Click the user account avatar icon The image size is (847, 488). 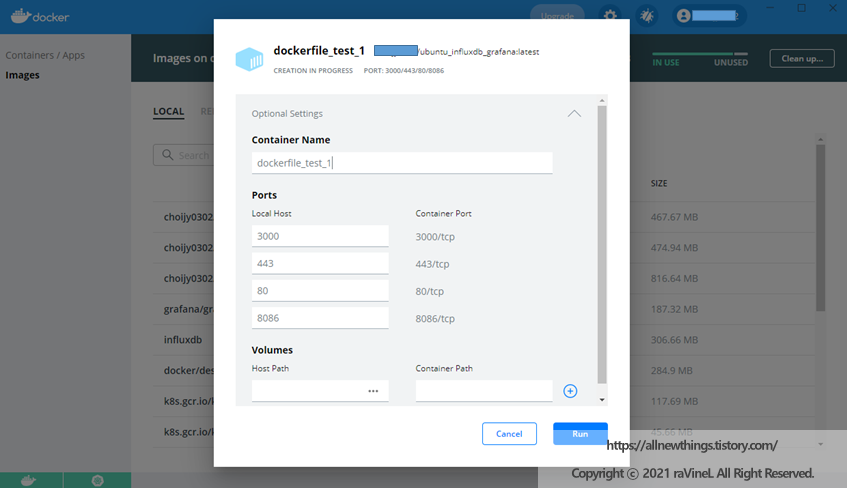coord(683,16)
